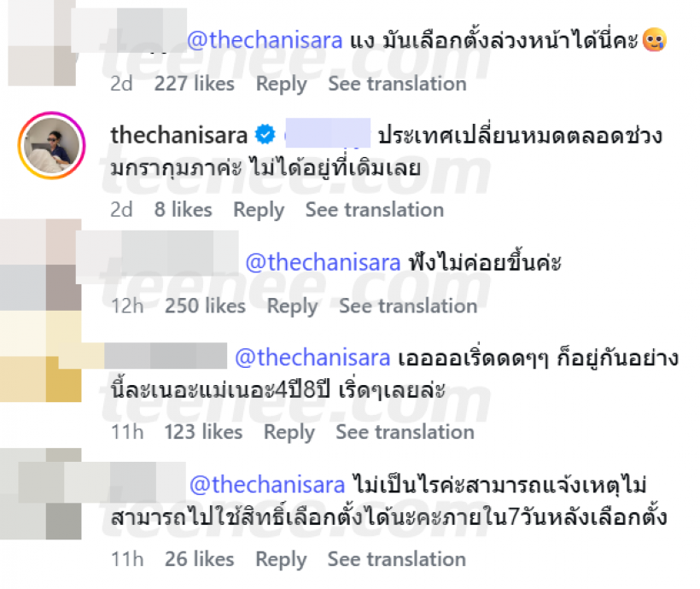Click the verified badge next to thechanisara

pyautogui.click(x=265, y=133)
